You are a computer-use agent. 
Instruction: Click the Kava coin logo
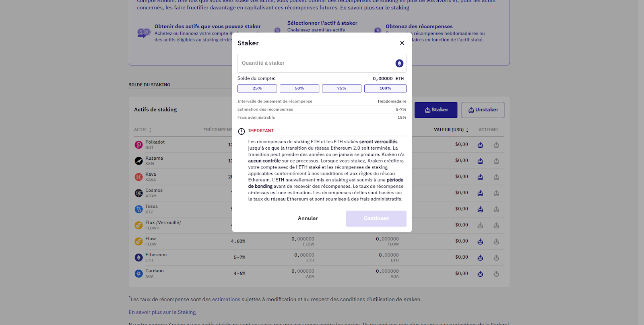coord(138,177)
